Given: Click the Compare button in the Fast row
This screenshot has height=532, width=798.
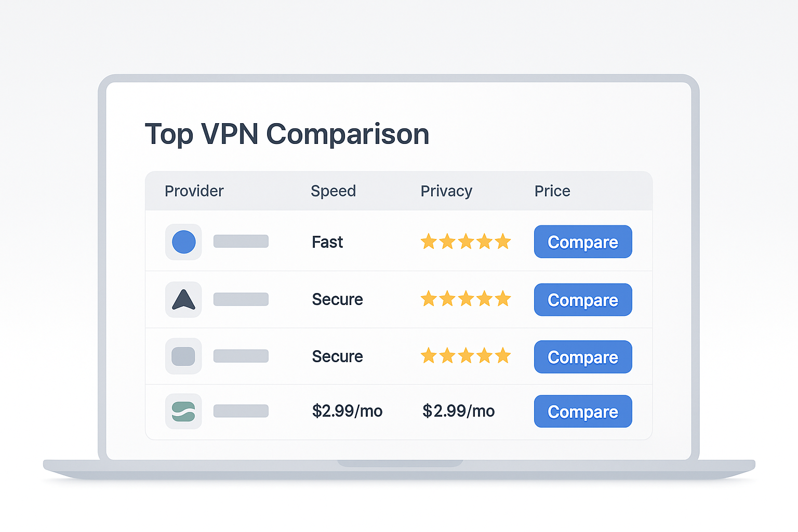Looking at the screenshot, I should click(x=583, y=242).
